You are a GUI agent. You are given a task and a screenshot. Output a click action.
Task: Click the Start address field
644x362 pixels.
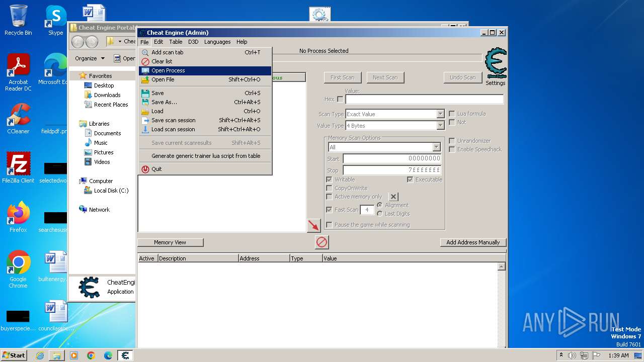click(392, 158)
